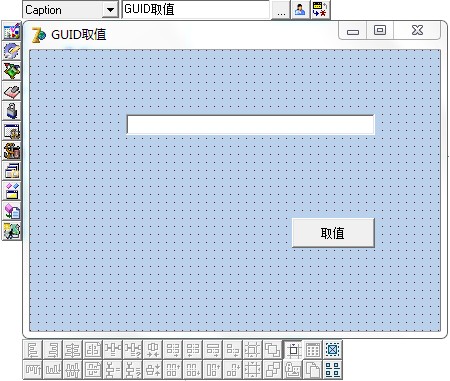
Task: Click the purple cube and document icon
Action: [12, 211]
